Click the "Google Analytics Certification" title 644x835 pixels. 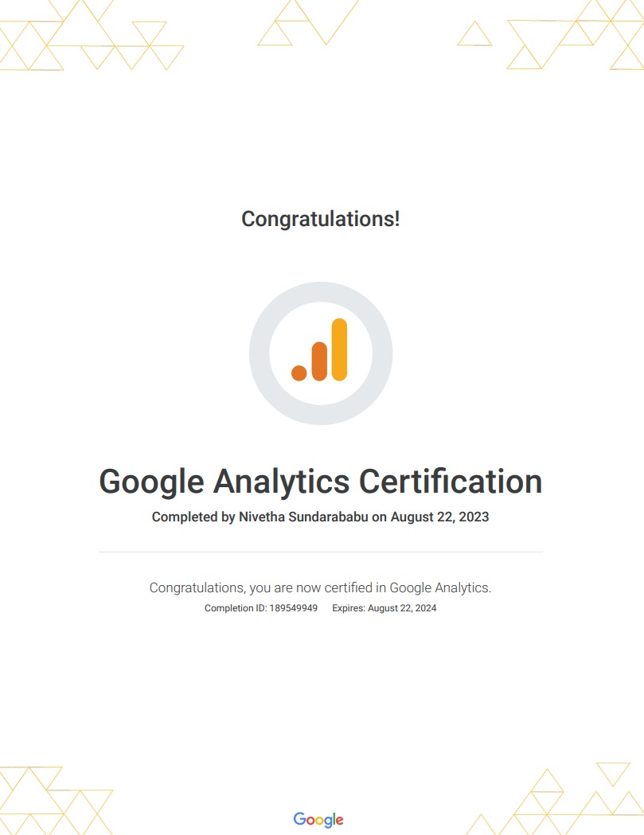[321, 482]
